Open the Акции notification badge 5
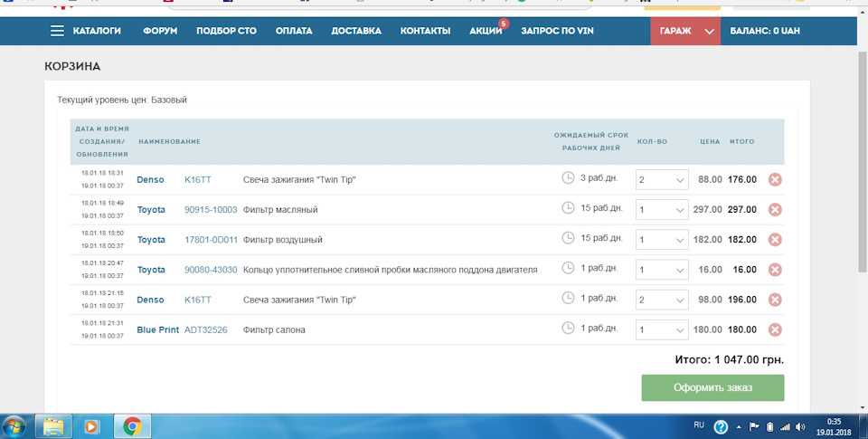Image resolution: width=868 pixels, height=439 pixels. [504, 24]
